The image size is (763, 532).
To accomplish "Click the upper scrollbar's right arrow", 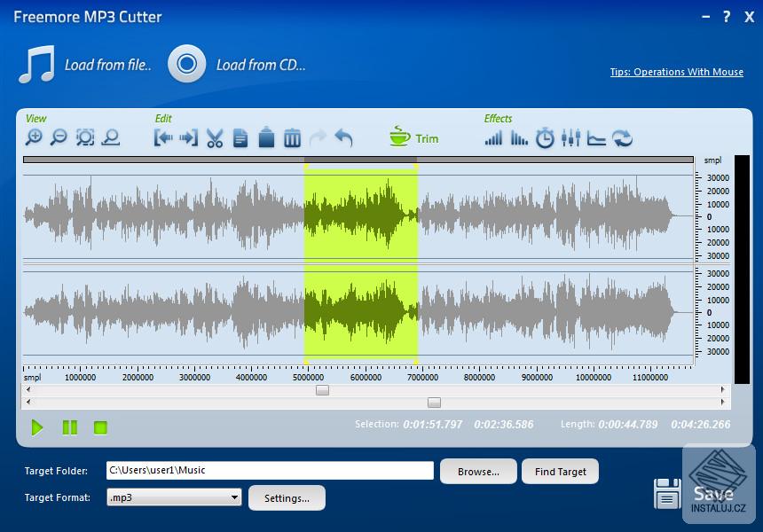I will [722, 389].
